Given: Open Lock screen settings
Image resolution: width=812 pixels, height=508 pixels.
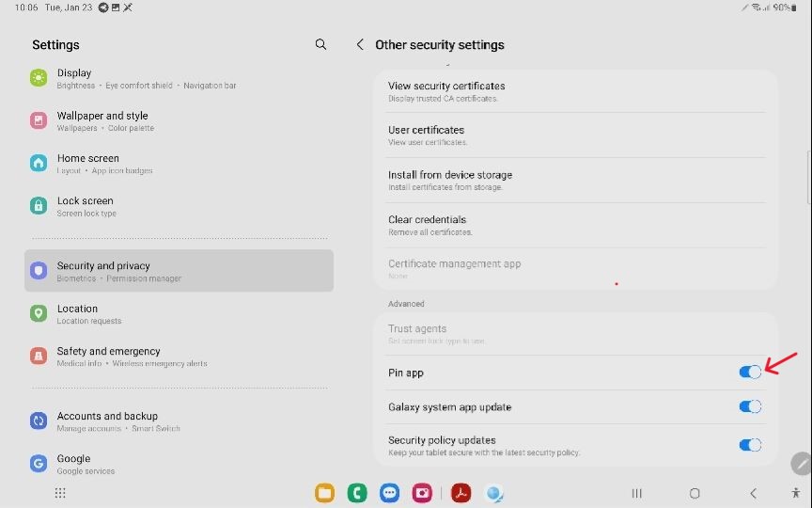Looking at the screenshot, I should (179, 206).
